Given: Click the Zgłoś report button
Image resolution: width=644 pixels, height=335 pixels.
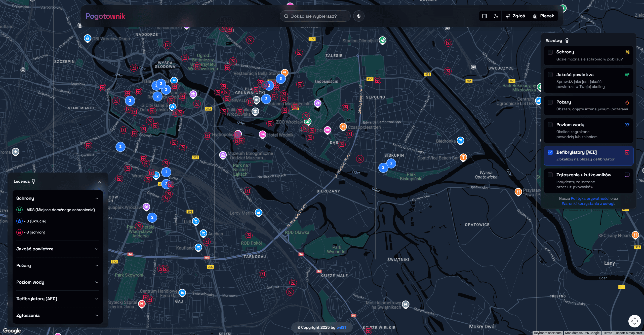Looking at the screenshot, I should tap(515, 16).
